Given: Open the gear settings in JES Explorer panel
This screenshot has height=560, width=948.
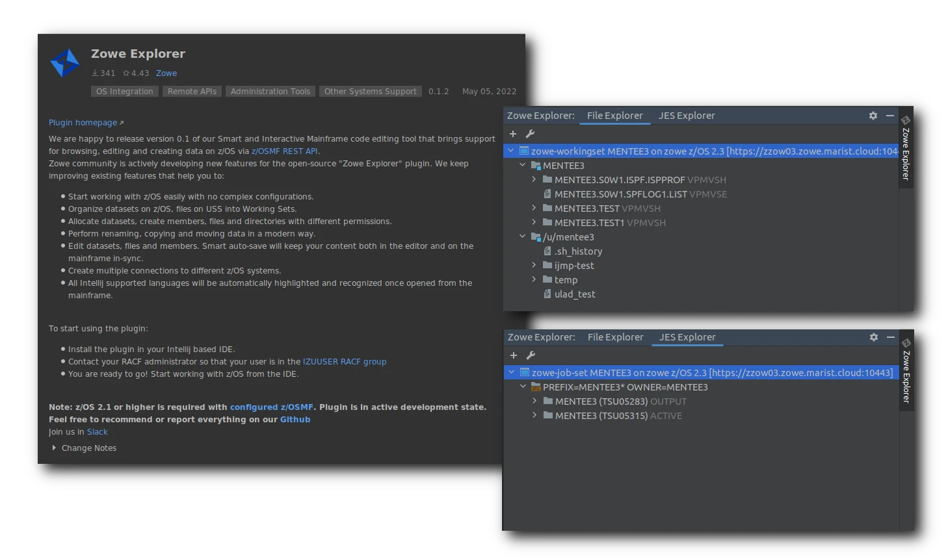Looking at the screenshot, I should click(874, 337).
